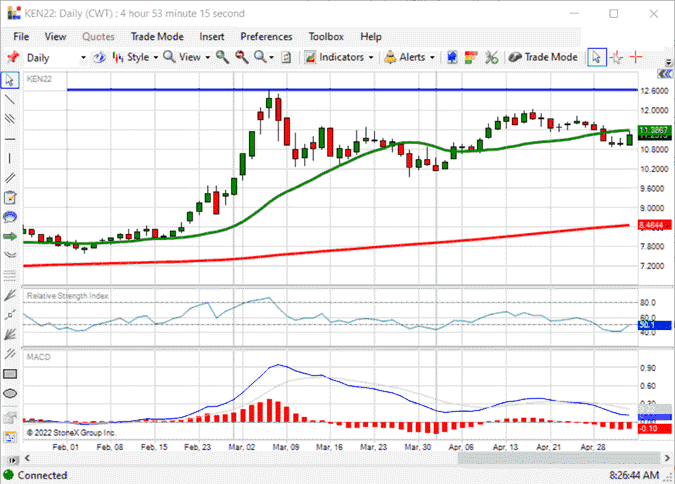The width and height of the screenshot is (675, 484).
Task: Enable the red crosshair cursor mode
Action: [x=636, y=57]
